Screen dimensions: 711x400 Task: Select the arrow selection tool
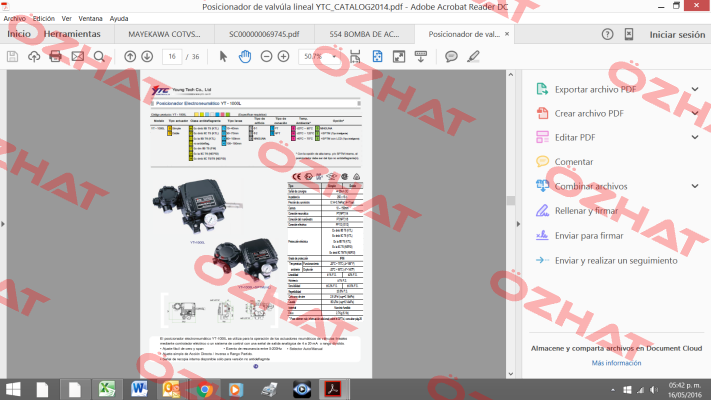tap(223, 57)
